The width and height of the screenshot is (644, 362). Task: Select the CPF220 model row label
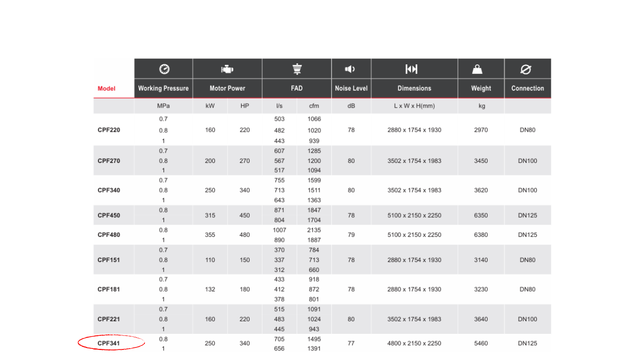109,130
